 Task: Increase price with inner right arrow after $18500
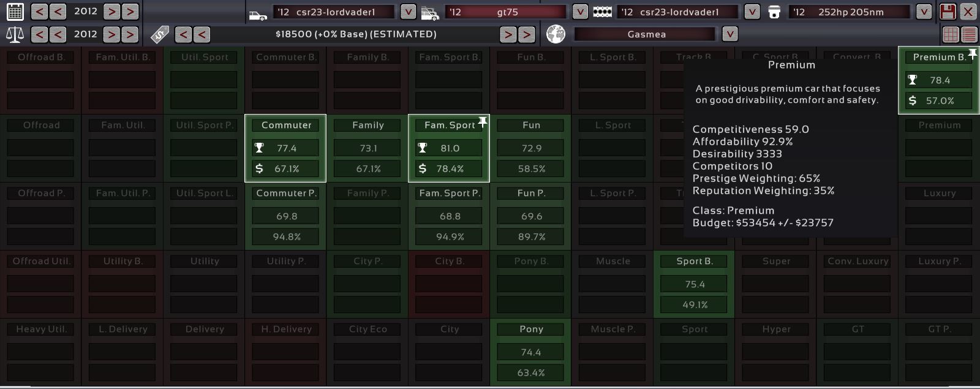(x=508, y=34)
